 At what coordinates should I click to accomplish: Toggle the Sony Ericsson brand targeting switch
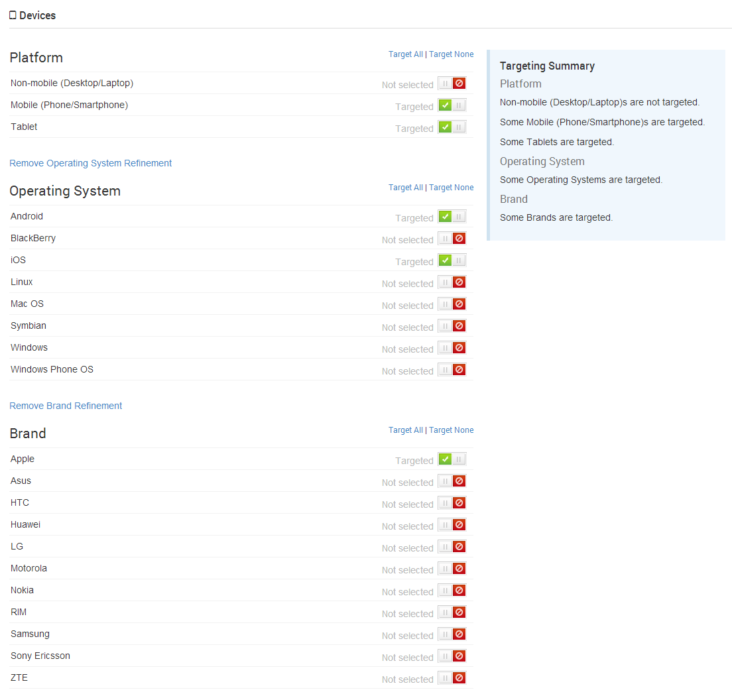point(452,657)
